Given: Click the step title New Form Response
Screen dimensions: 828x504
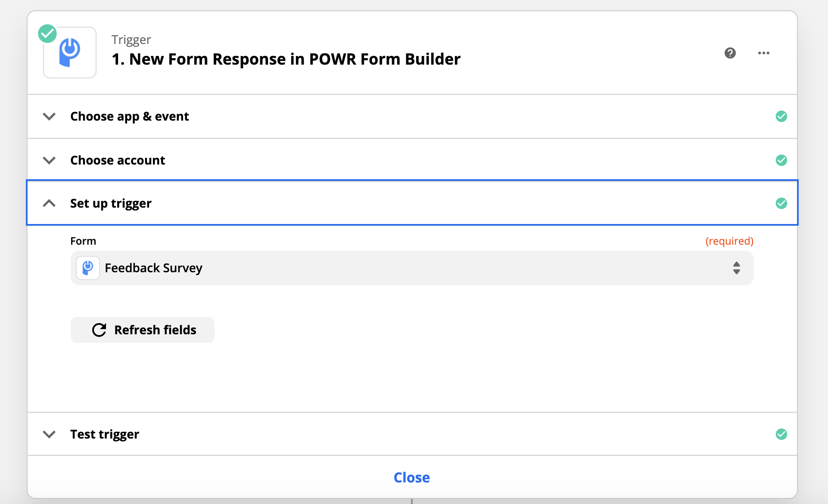Looking at the screenshot, I should click(286, 59).
